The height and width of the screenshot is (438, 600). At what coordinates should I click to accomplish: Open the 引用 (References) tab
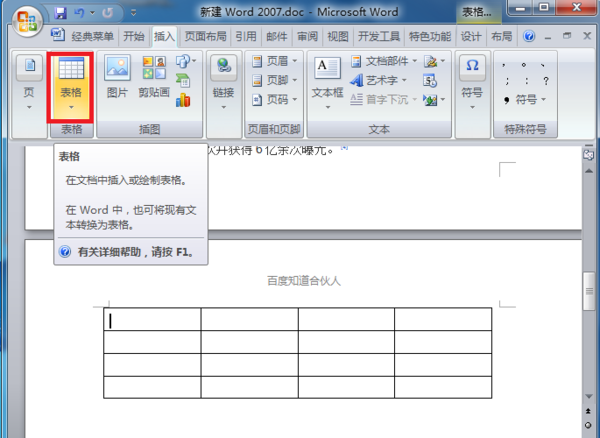tap(246, 37)
